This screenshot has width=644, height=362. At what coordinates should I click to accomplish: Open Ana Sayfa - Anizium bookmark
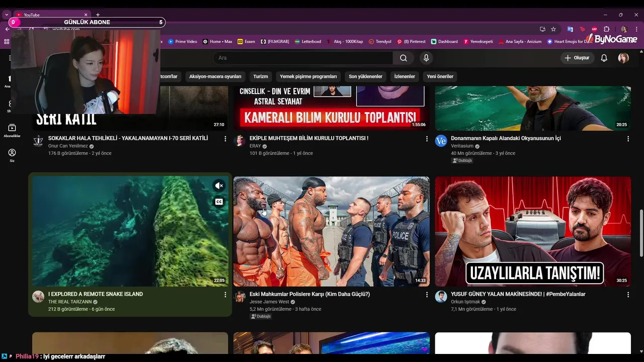(x=520, y=42)
